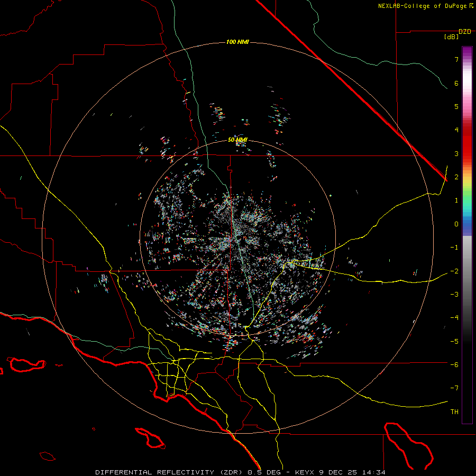Click the -7 value on the dB scale
Image resolution: width=476 pixels, height=476 pixels.
coord(454,388)
